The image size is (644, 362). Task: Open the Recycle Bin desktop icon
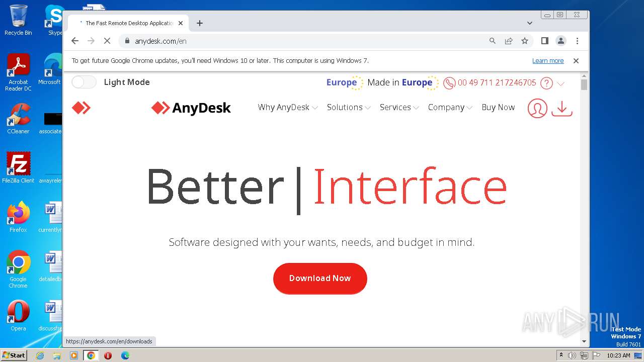coord(18,20)
